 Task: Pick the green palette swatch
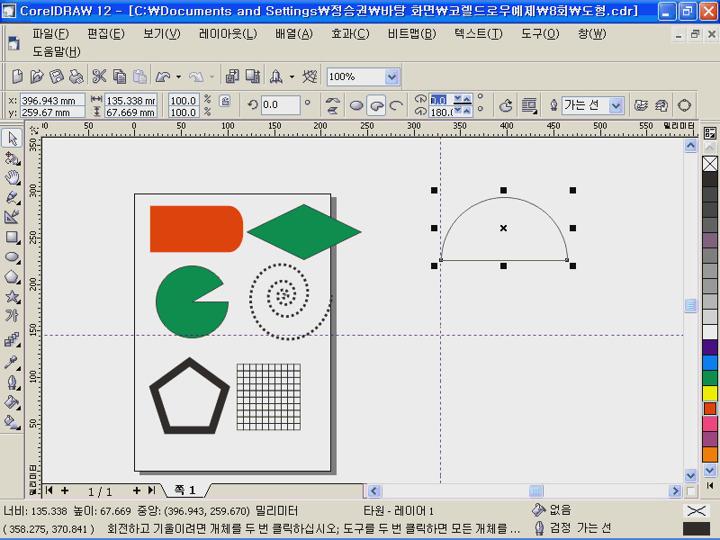tap(710, 377)
